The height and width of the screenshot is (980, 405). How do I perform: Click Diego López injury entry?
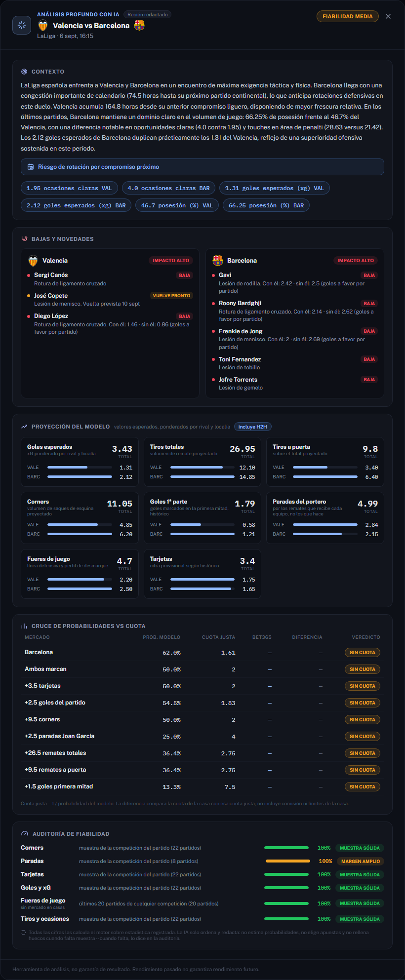(x=110, y=324)
